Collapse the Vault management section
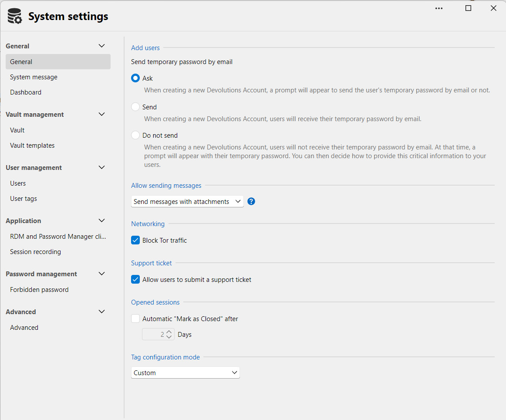 click(101, 114)
